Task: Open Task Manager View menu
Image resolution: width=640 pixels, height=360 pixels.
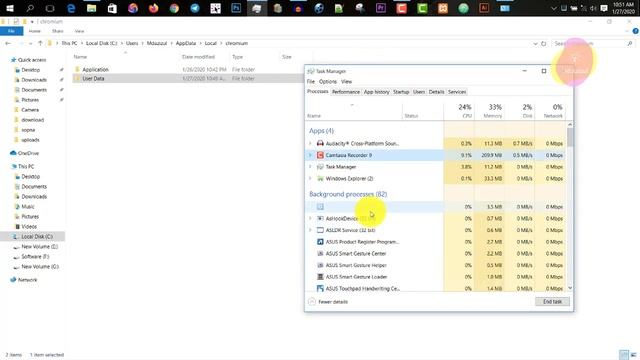Action: pos(347,82)
